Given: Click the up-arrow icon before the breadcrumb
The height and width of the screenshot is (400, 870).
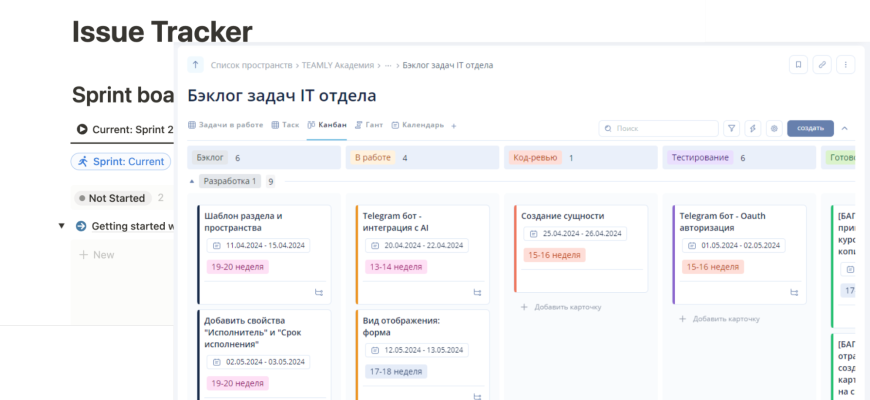Looking at the screenshot, I should click(195, 65).
